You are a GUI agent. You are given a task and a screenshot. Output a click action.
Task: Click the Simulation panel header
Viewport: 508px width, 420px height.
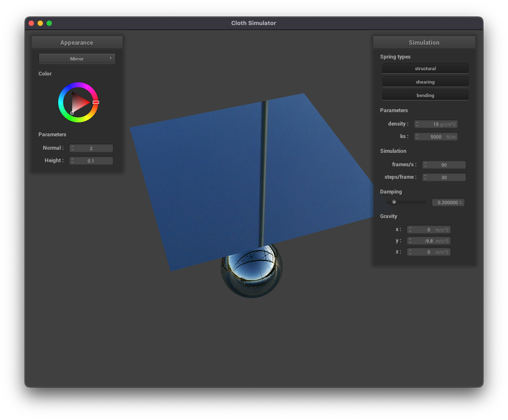[x=424, y=42]
